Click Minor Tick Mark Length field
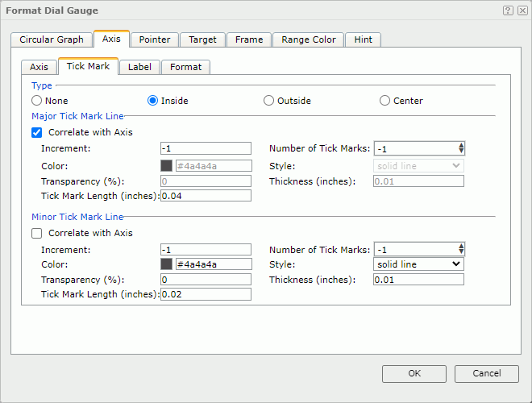This screenshot has width=532, height=403. (x=206, y=294)
